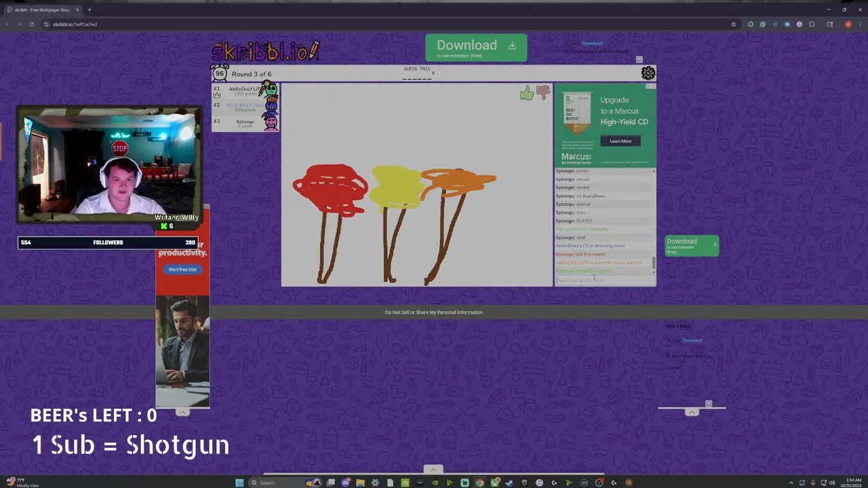868x488 pixels.
Task: Reload the skribbl.io page
Action: (31, 24)
